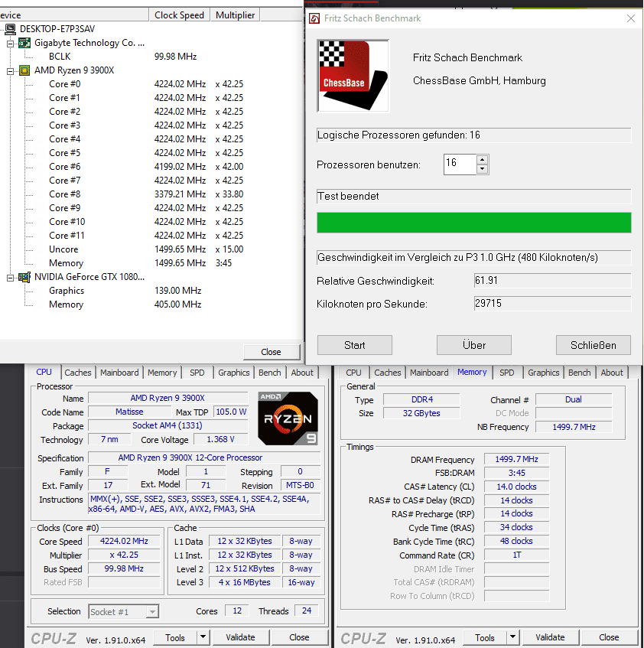Image resolution: width=644 pixels, height=648 pixels.
Task: Click the AMD Ryzen 9 3900X CPU chip icon
Action: (24, 70)
